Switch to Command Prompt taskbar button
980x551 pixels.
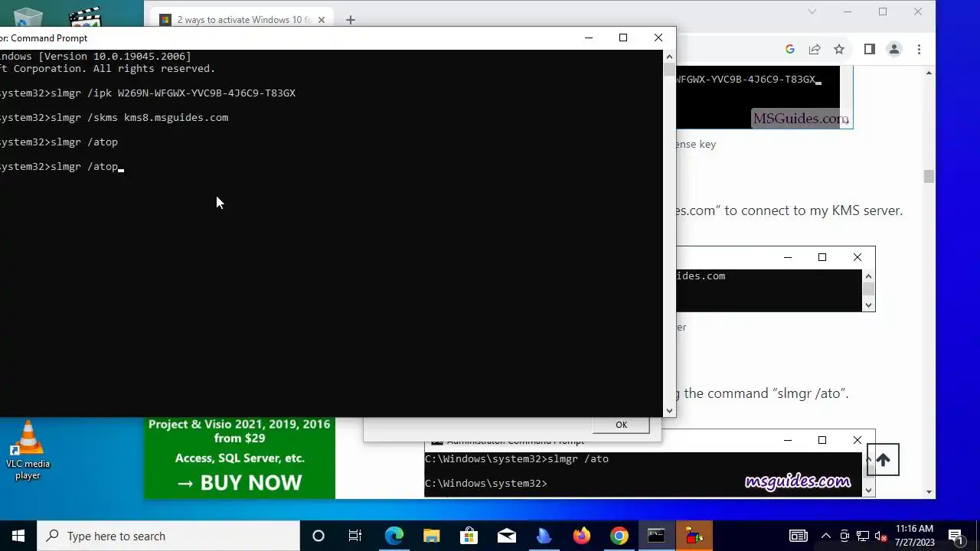[656, 536]
